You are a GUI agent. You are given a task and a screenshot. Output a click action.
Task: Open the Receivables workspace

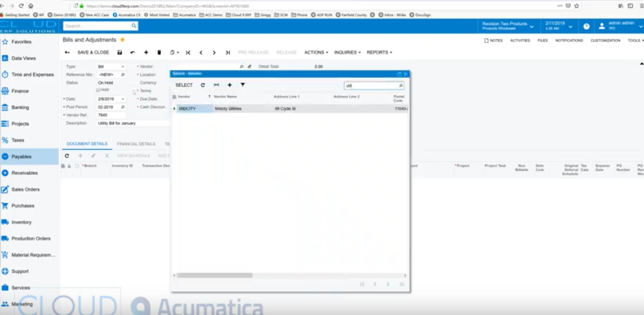point(24,173)
